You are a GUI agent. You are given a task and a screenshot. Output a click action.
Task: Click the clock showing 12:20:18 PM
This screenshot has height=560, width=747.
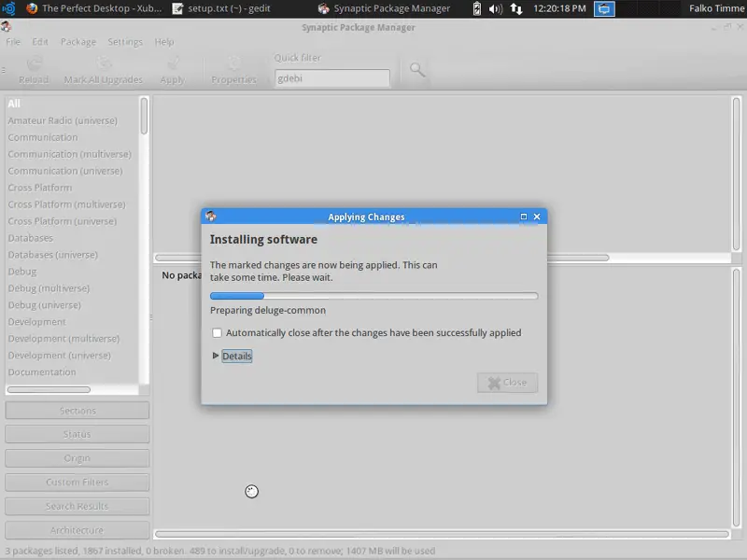point(559,8)
